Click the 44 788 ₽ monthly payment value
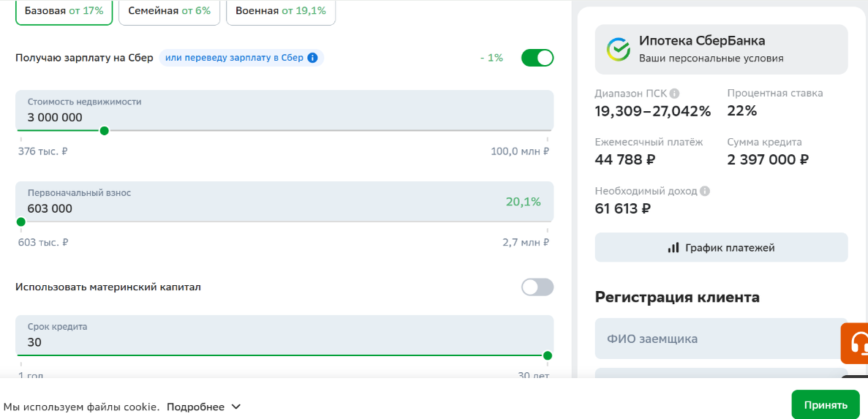 pos(625,159)
